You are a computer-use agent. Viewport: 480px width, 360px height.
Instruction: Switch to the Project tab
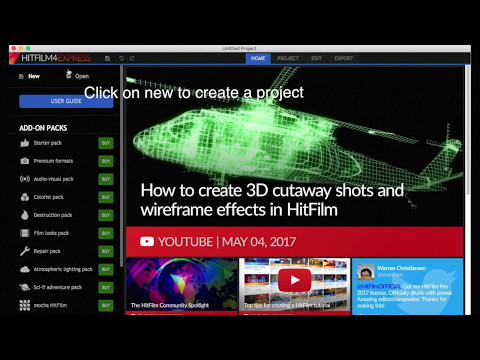288,58
